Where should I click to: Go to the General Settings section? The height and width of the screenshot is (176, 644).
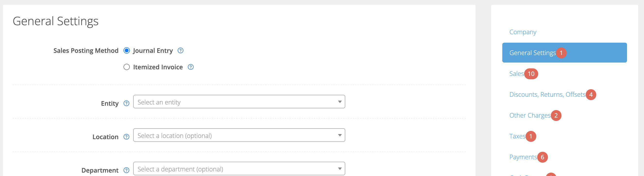564,53
